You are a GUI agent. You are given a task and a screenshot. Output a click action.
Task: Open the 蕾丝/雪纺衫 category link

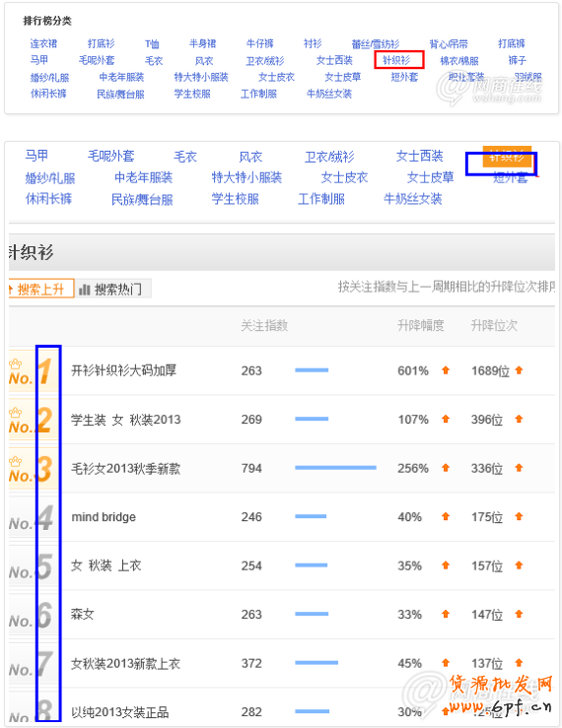click(375, 44)
